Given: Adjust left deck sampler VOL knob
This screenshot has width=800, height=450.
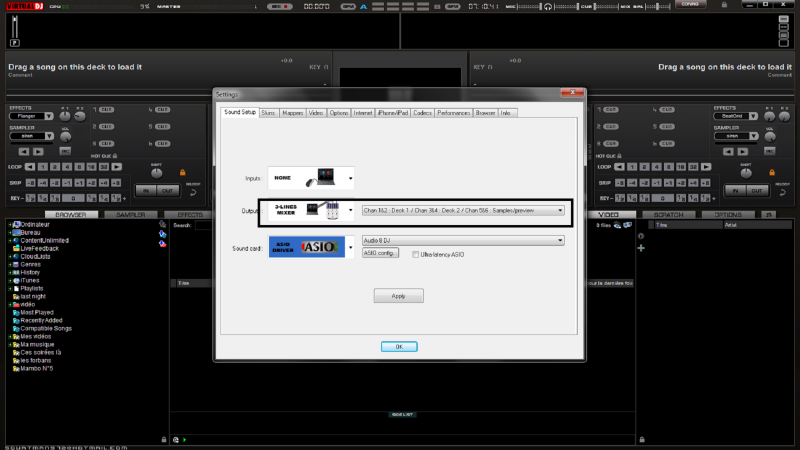Looking at the screenshot, I should [x=65, y=137].
